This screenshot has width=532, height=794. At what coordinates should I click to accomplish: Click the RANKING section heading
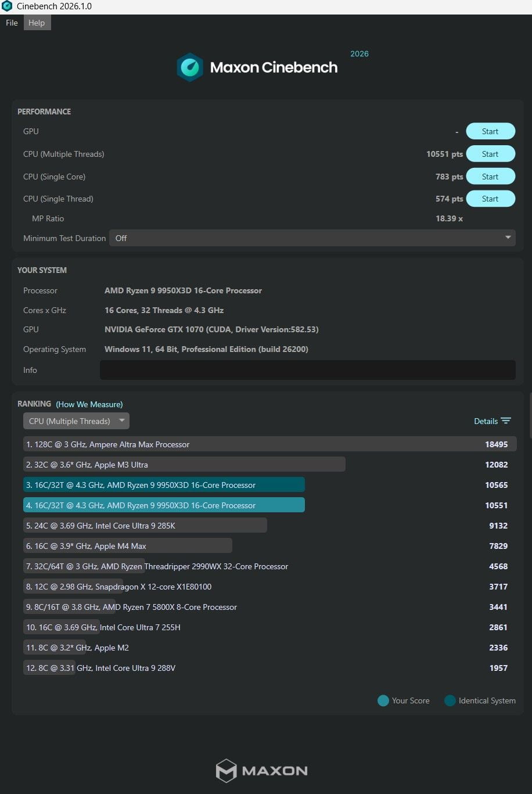point(34,404)
